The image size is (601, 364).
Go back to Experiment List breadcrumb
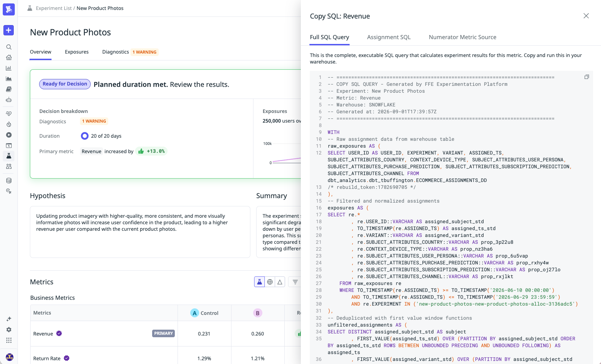tap(54, 8)
